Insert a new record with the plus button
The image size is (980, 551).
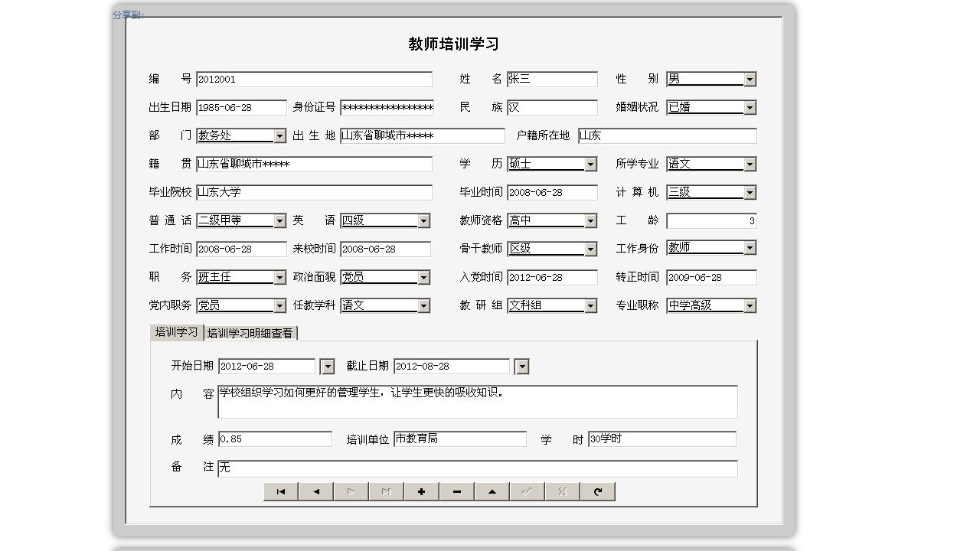(421, 491)
